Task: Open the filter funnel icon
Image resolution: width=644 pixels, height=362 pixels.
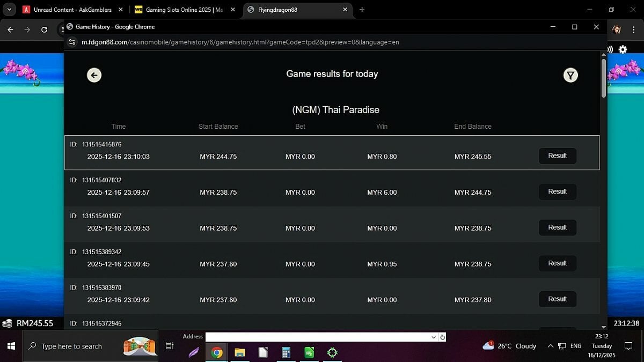Action: (x=570, y=76)
